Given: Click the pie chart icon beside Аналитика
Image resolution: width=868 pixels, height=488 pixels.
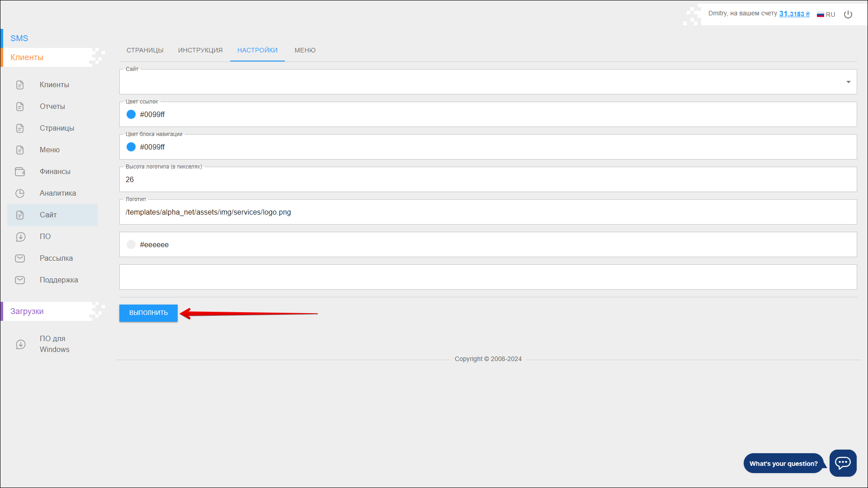Looking at the screenshot, I should [20, 193].
